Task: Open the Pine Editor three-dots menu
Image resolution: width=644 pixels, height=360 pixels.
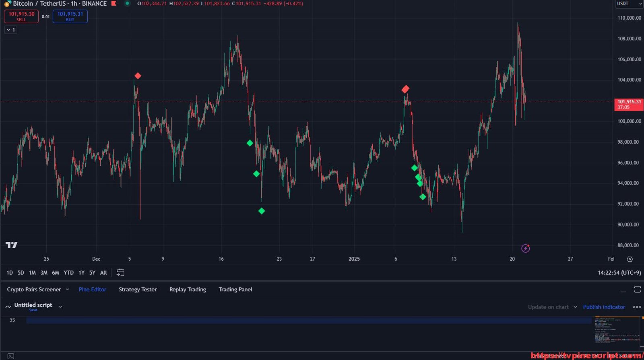Action: pos(637,307)
